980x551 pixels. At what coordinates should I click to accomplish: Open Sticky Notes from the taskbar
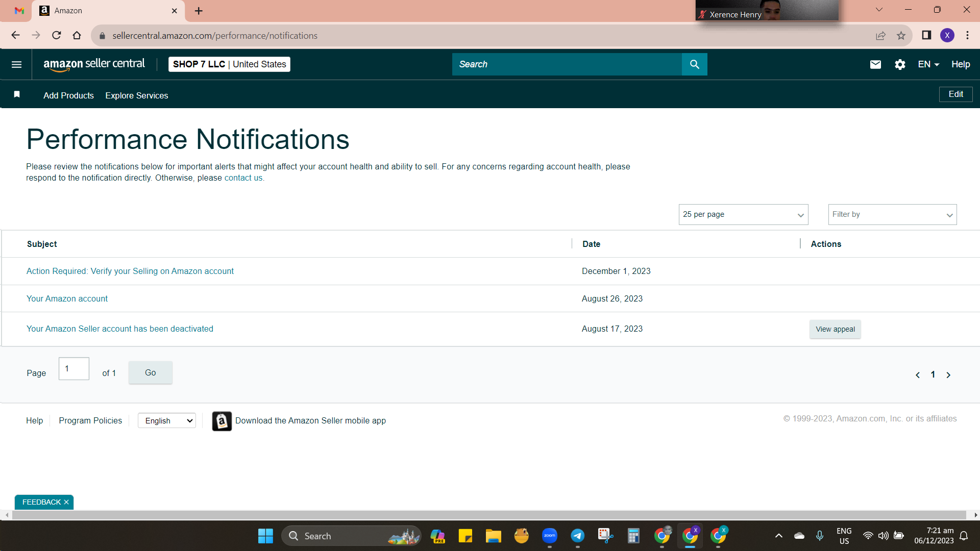(465, 536)
